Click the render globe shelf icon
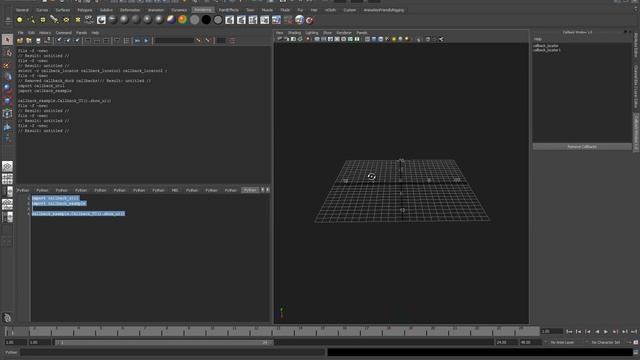 tap(300, 20)
